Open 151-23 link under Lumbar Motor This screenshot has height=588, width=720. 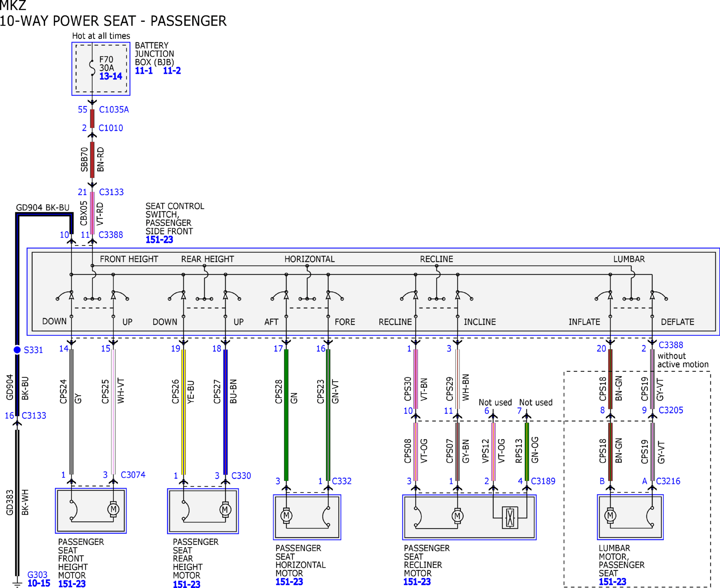[612, 582]
